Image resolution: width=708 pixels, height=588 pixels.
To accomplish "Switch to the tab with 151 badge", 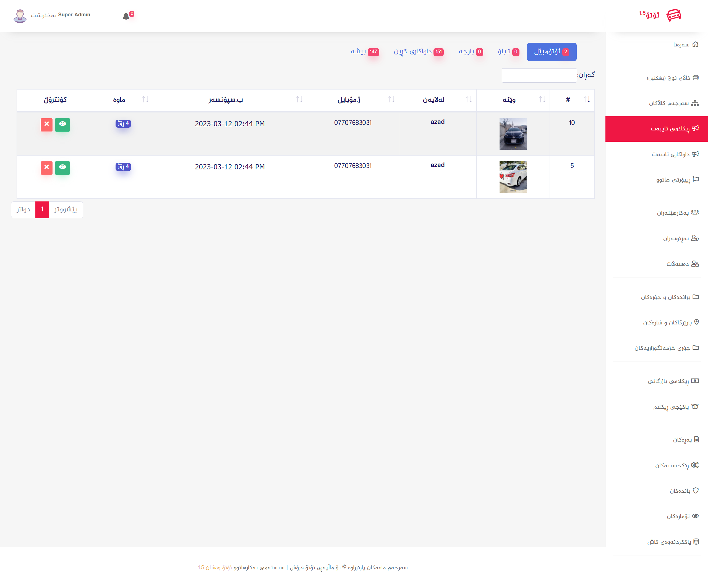I will coord(418,52).
